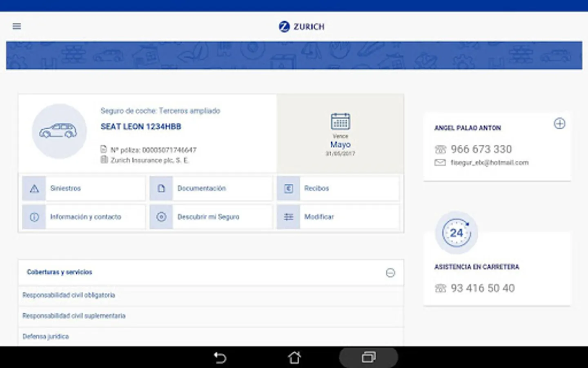
Task: Call roadside assistance 93 416 50 40
Action: pyautogui.click(x=483, y=288)
